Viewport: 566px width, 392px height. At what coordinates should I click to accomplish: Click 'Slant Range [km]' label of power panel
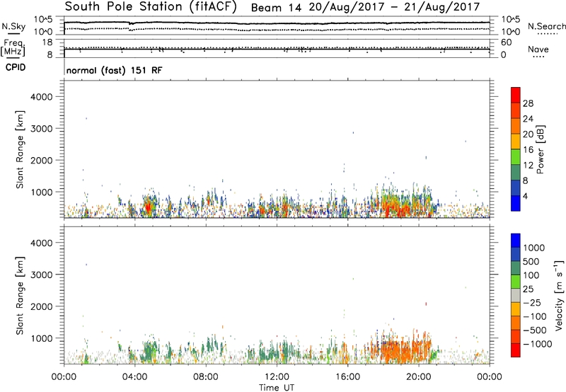[x=20, y=149]
